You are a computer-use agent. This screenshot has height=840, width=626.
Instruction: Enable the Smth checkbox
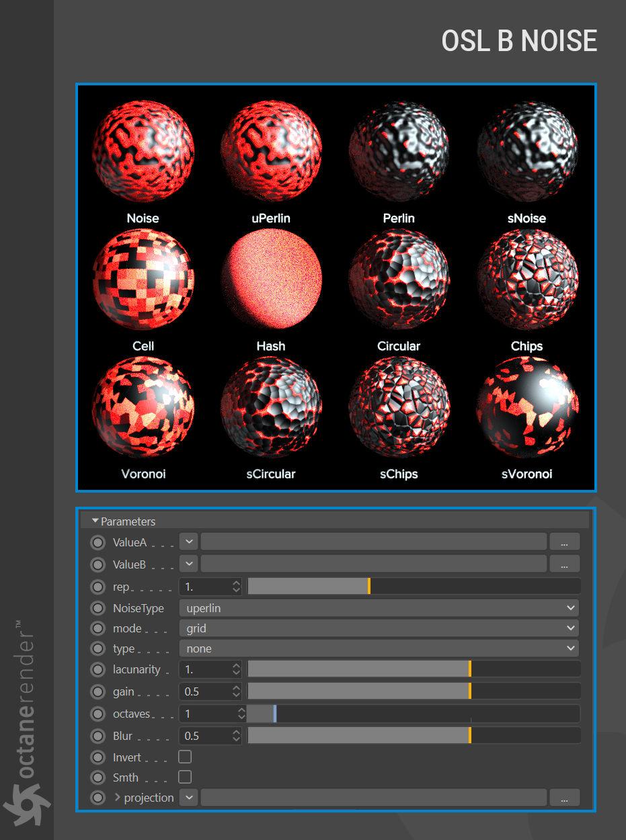pos(185,777)
